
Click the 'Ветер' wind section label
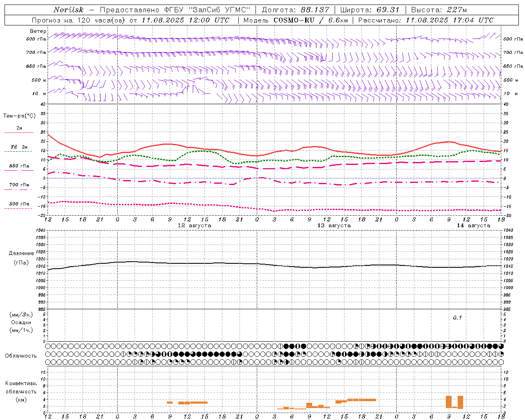pyautogui.click(x=38, y=31)
